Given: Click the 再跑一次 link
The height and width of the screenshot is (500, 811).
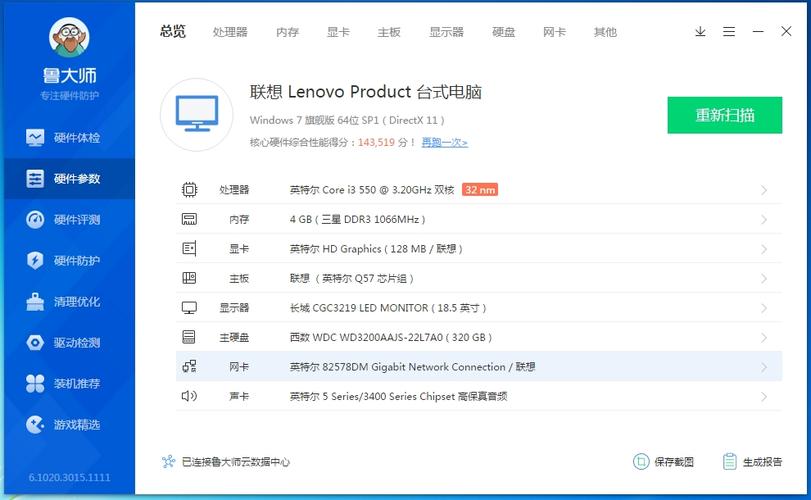Looking at the screenshot, I should [x=445, y=142].
